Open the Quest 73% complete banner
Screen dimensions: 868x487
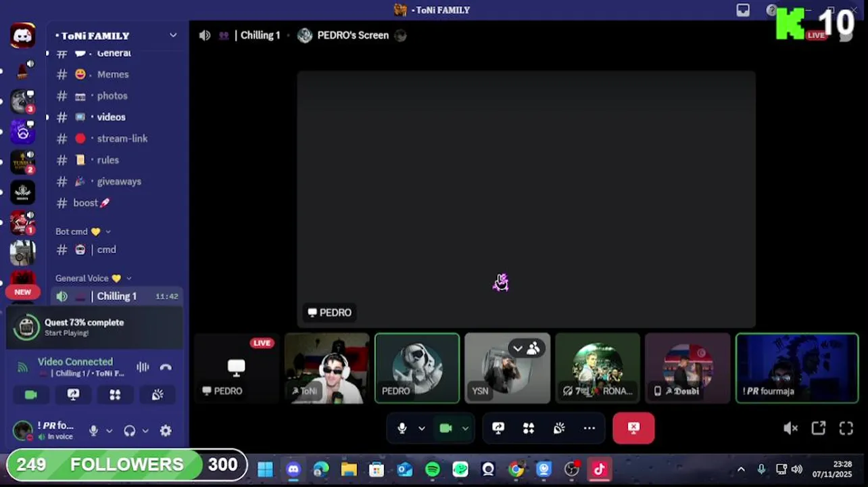pos(95,327)
